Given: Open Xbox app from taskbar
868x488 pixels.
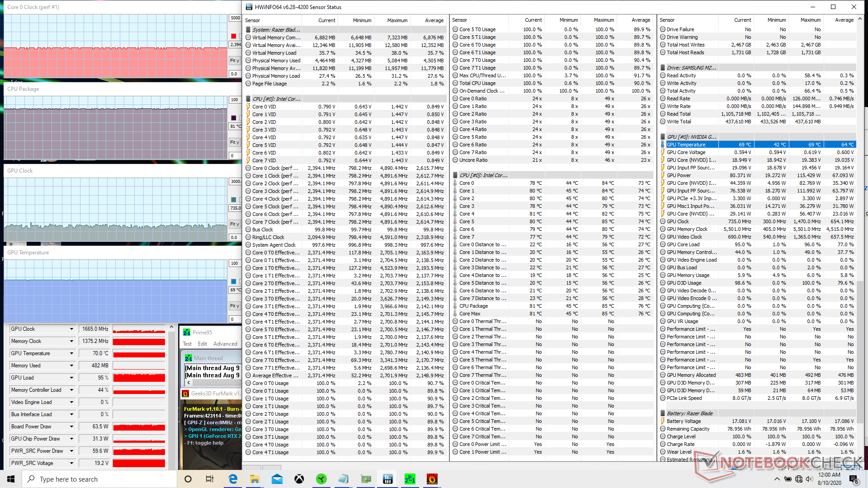Looking at the screenshot, I should click(299, 479).
